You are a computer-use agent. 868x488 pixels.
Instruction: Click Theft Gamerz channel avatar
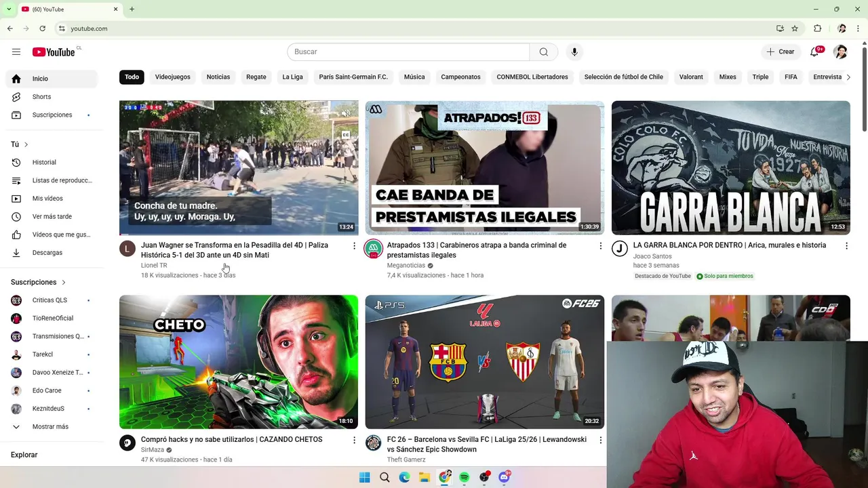click(374, 443)
